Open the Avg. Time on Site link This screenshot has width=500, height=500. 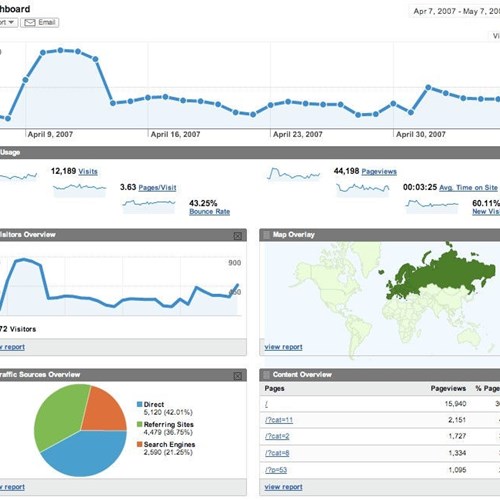pos(468,188)
